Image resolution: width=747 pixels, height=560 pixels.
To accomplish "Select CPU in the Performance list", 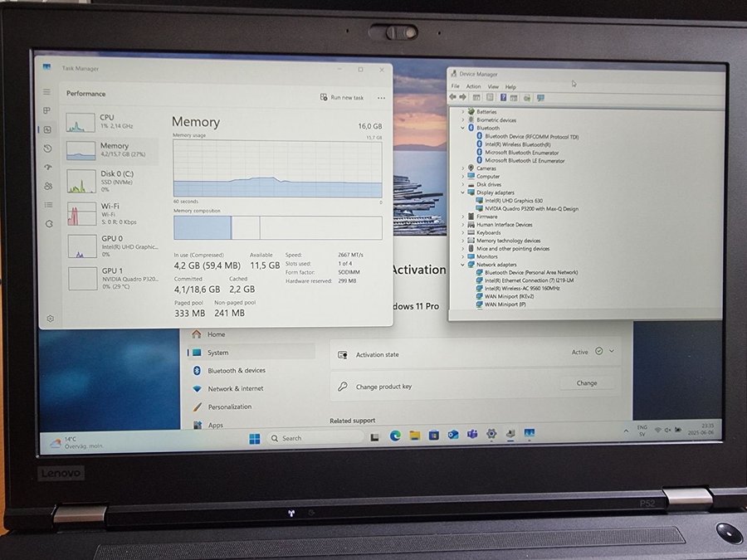I will click(x=111, y=123).
